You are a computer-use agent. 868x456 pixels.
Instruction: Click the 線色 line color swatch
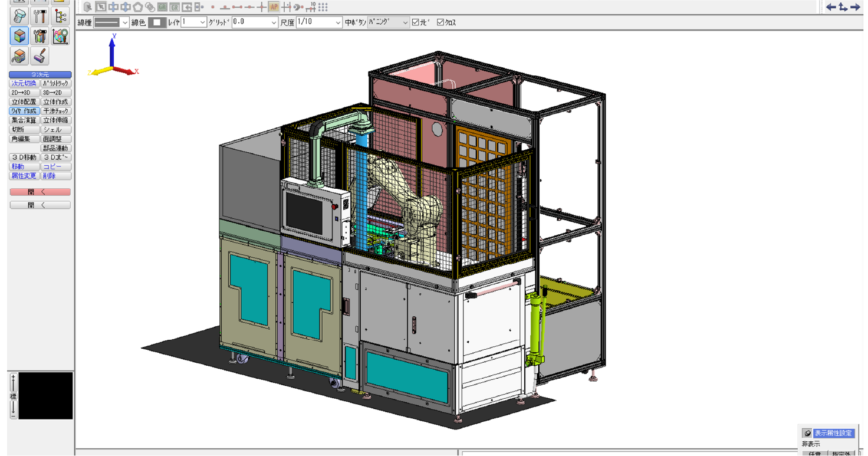click(157, 22)
